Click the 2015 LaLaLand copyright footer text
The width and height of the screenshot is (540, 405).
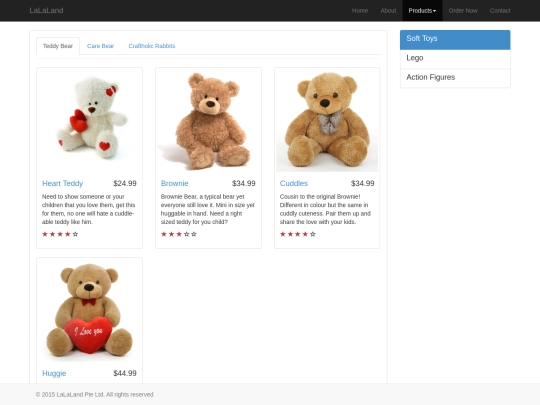94,394
